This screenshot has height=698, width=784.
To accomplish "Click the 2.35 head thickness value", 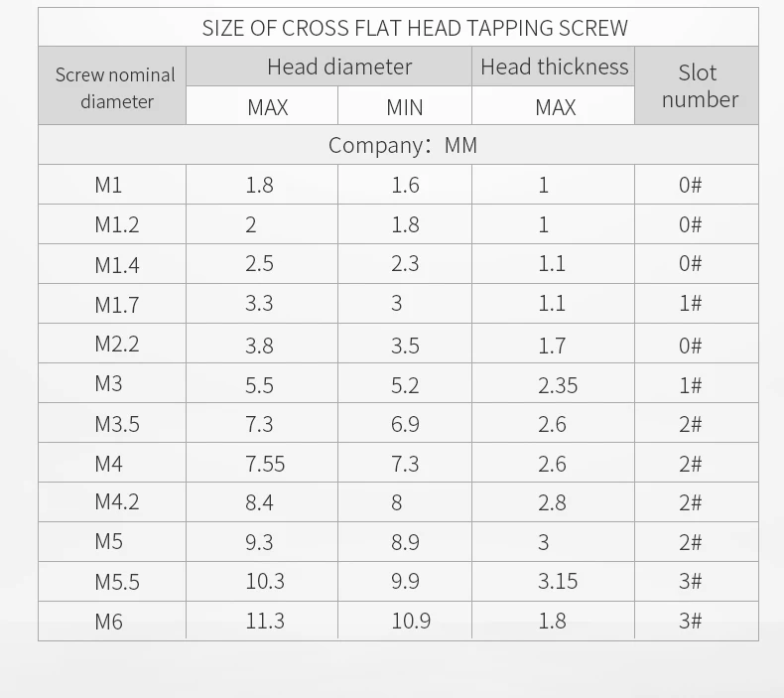I will point(557,385).
